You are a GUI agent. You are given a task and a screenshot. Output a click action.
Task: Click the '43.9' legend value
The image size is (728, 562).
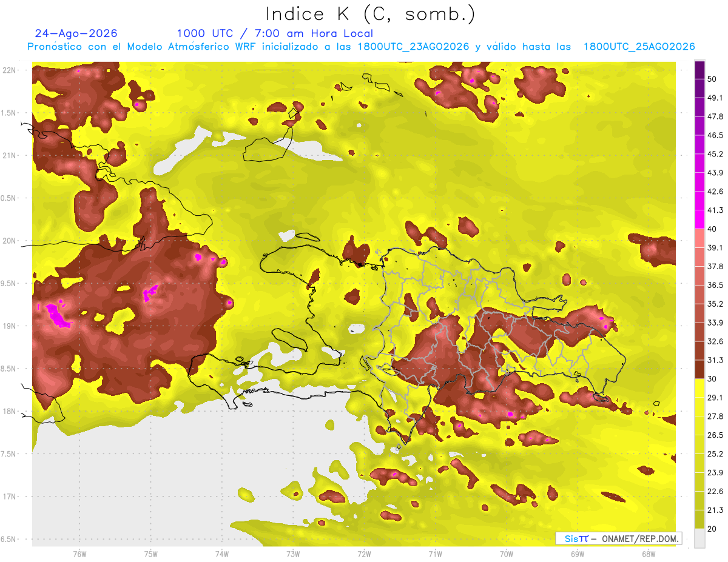(715, 173)
